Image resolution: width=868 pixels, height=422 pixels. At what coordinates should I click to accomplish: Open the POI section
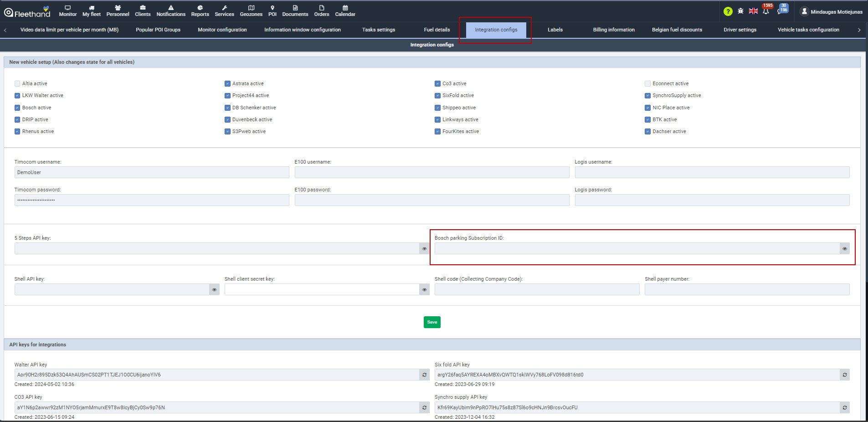tap(272, 11)
